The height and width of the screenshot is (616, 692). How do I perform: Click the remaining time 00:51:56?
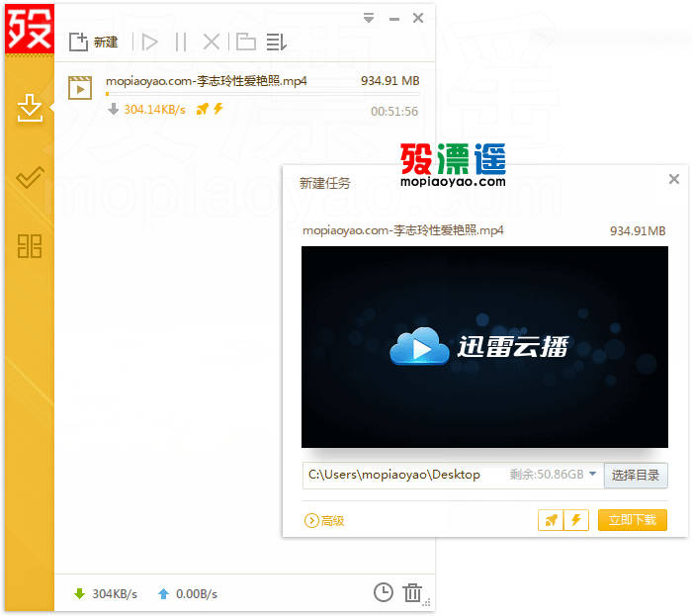[394, 111]
